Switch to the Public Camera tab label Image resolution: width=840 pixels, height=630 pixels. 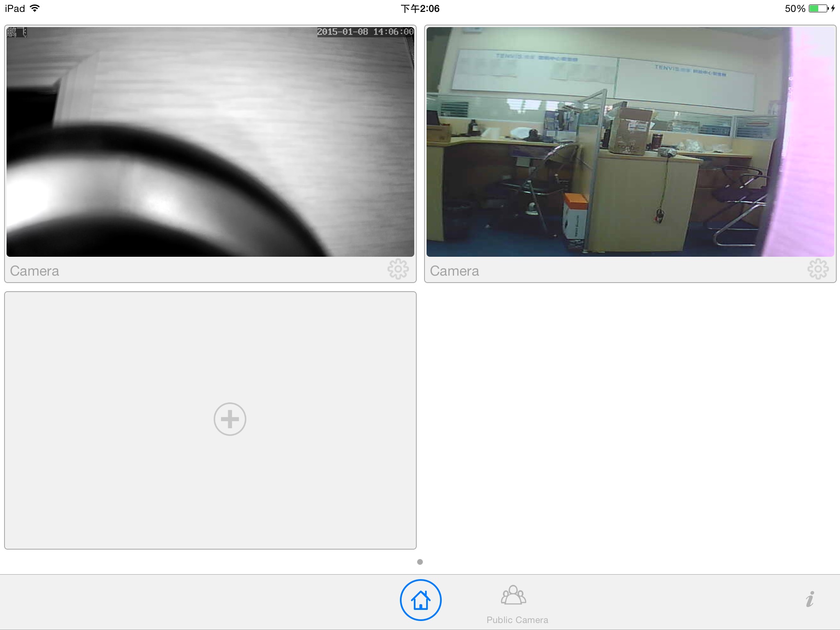pyautogui.click(x=517, y=620)
